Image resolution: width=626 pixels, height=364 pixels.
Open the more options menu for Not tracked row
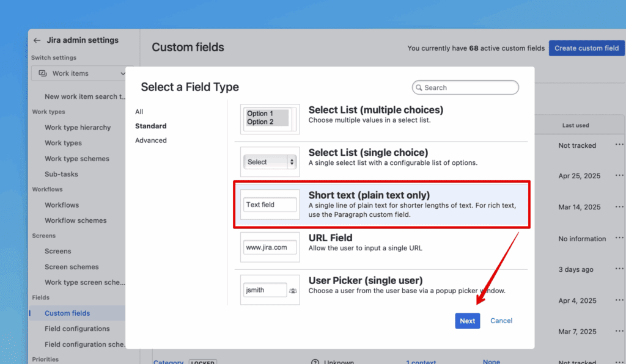pos(619,145)
